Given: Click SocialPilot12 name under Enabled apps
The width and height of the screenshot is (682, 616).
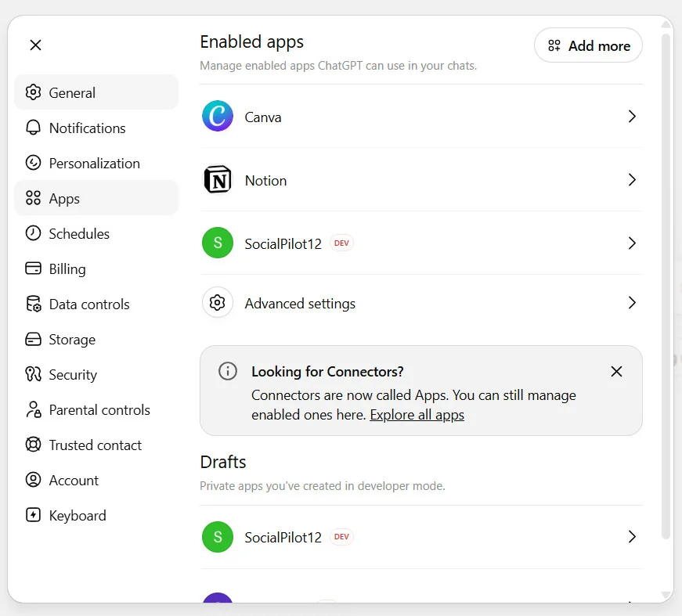Looking at the screenshot, I should [283, 243].
